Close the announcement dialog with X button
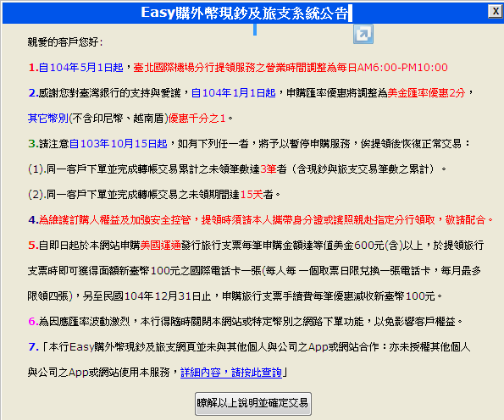 [x=496, y=11]
